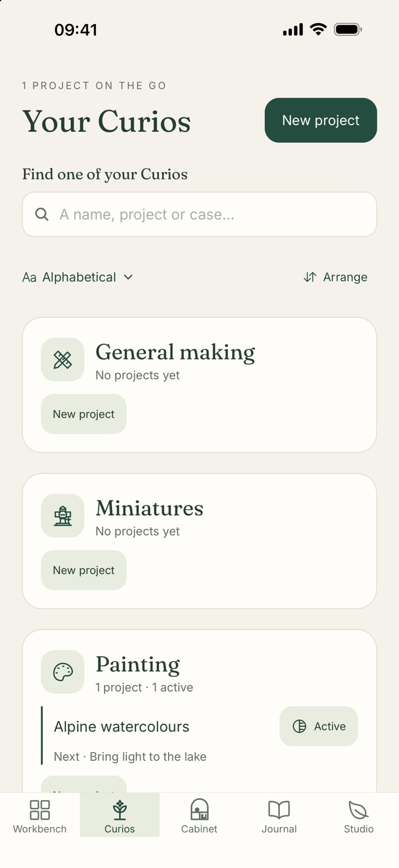This screenshot has width=399, height=868.
Task: Tap the General making pencil-ruler icon
Action: click(62, 360)
